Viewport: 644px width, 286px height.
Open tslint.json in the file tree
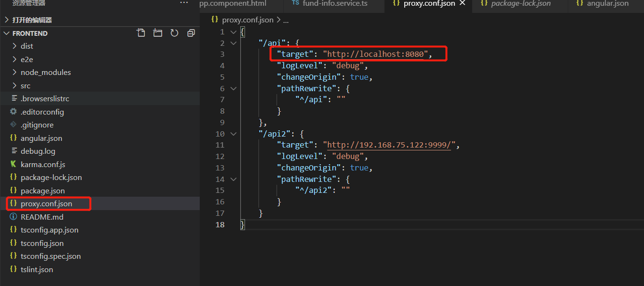coord(100,269)
